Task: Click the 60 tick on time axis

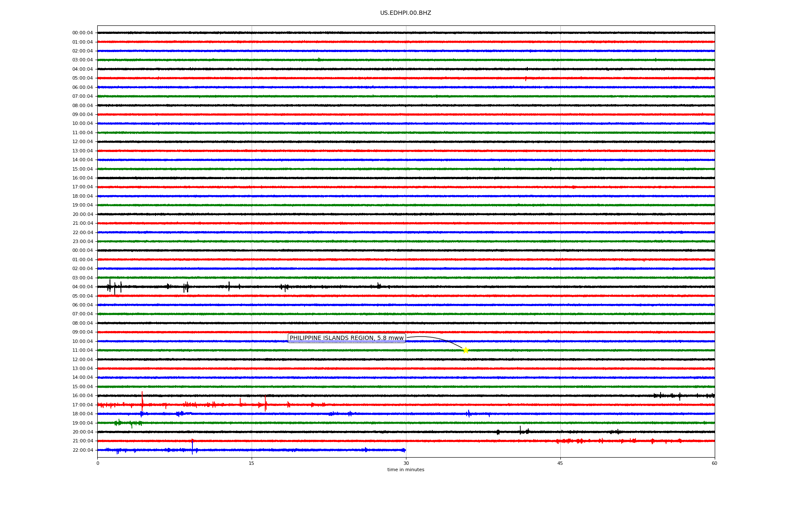Action: tap(714, 463)
